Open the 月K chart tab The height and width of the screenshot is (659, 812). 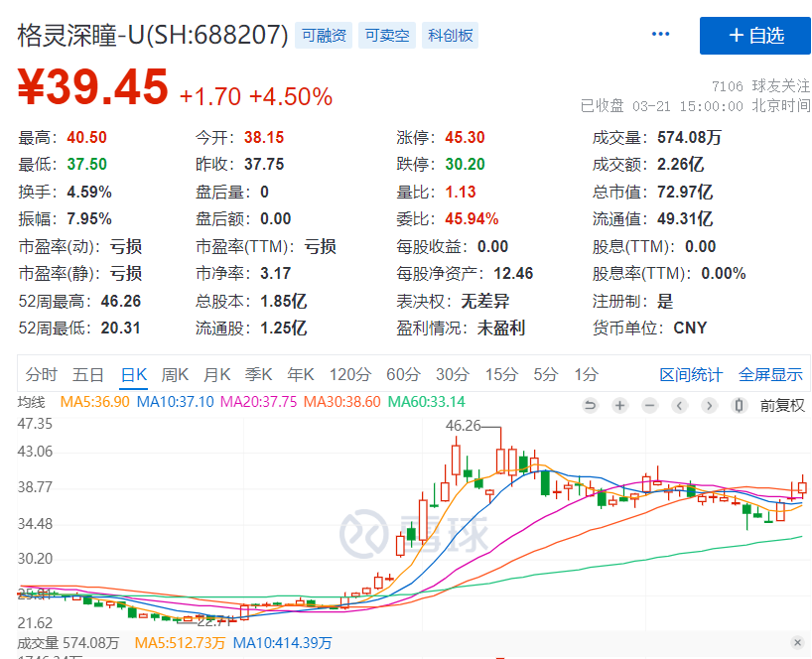(216, 374)
